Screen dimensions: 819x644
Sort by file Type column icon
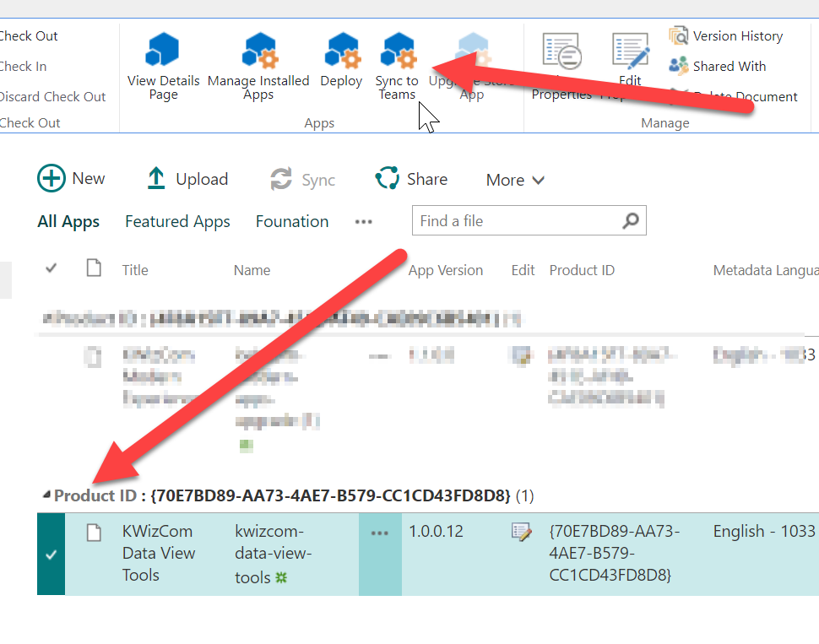pos(94,268)
